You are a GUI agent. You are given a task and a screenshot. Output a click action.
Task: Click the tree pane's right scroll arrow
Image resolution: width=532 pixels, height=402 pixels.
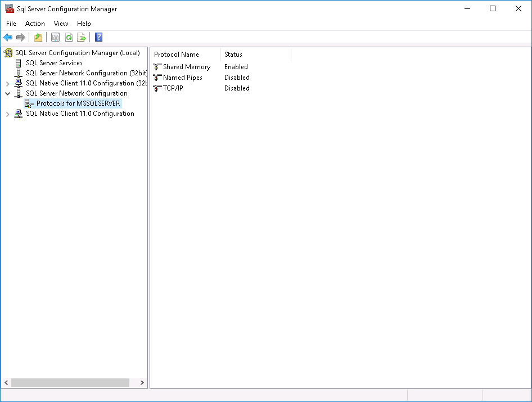coord(142,383)
